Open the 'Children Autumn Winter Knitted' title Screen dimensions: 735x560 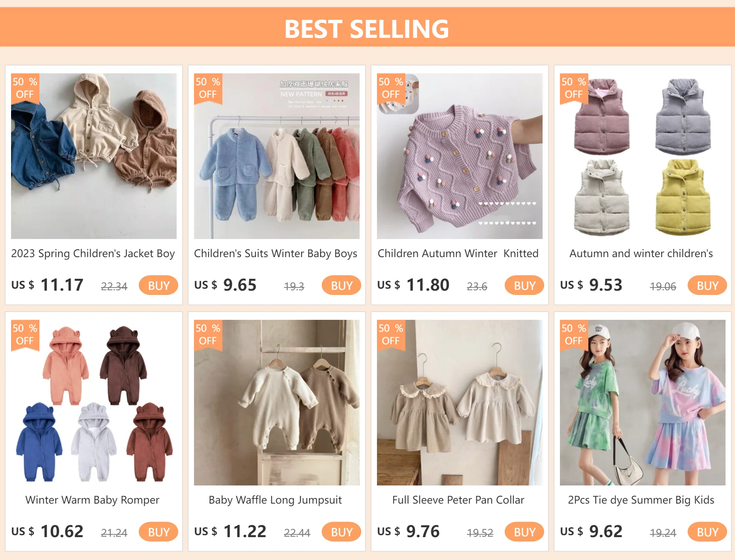[x=458, y=254]
